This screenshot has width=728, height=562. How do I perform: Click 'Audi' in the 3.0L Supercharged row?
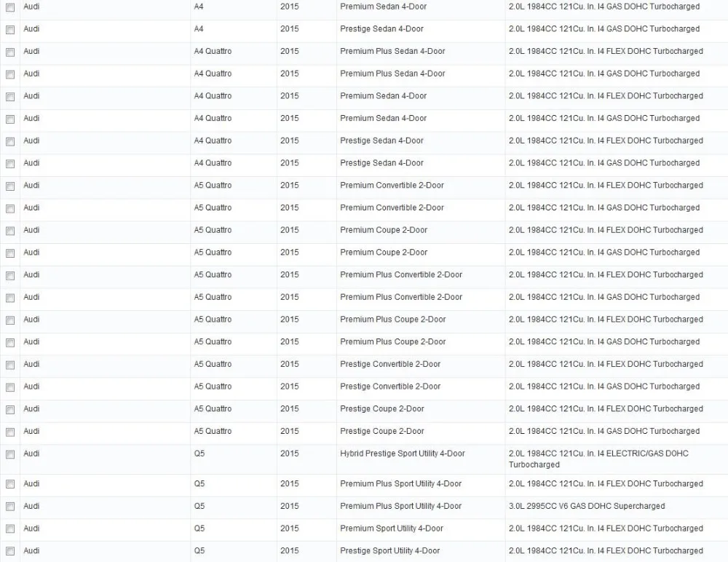(31, 506)
